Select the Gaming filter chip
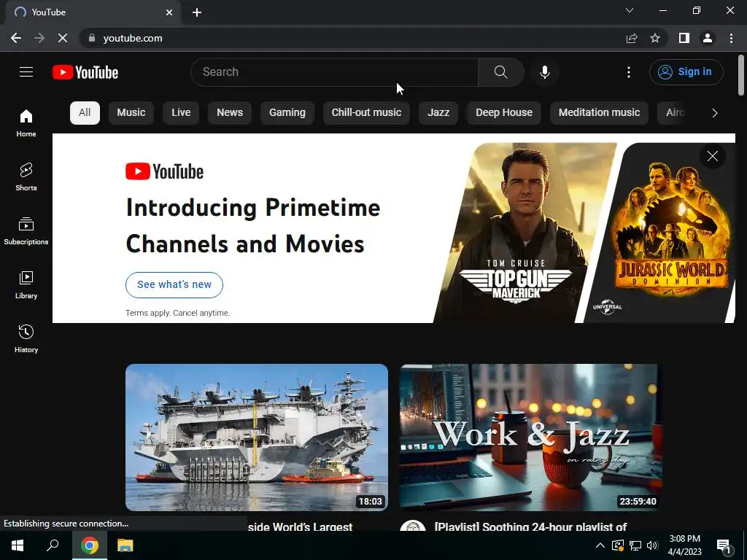The width and height of the screenshot is (747, 560). coord(287,113)
